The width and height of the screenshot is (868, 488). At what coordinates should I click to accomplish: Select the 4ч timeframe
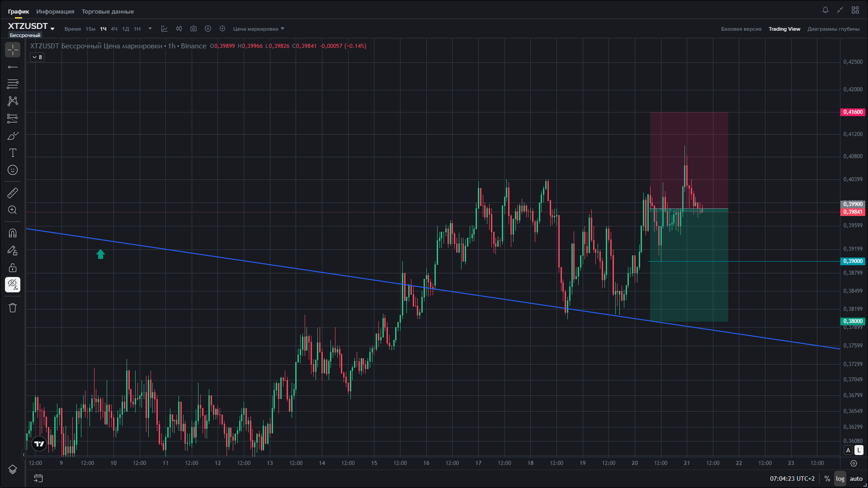click(x=114, y=28)
